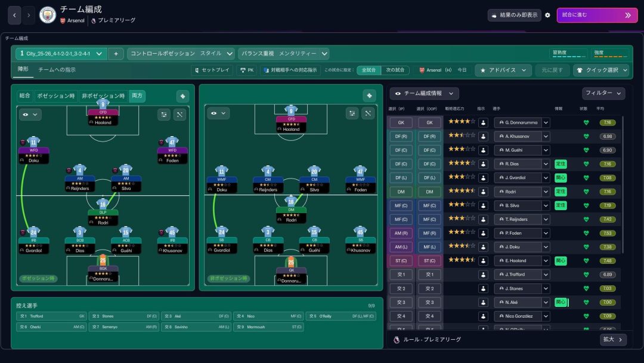Click the heart condition icon for Rodri
This screenshot has height=363, width=644.
[x=586, y=192]
